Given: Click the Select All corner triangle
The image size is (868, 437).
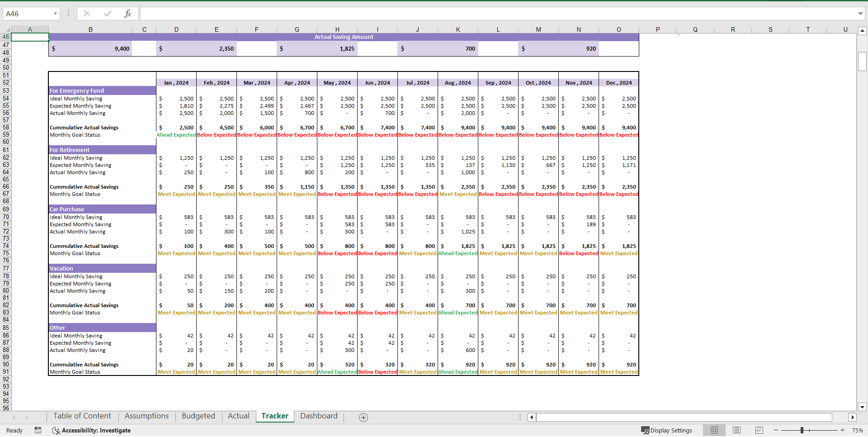Looking at the screenshot, I should (x=7, y=29).
